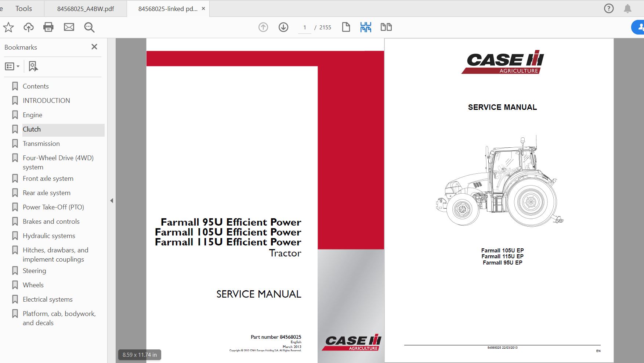The width and height of the screenshot is (644, 363).
Task: Open the Tools tab
Action: pos(23,8)
